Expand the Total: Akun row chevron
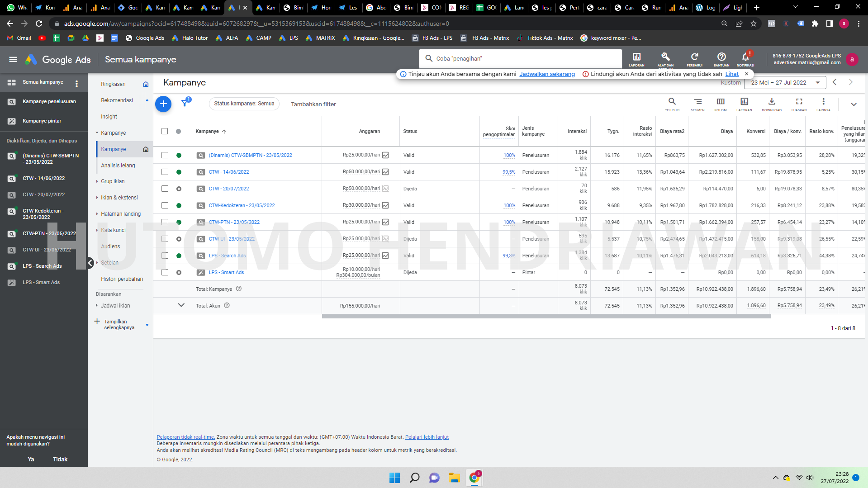 click(x=181, y=305)
